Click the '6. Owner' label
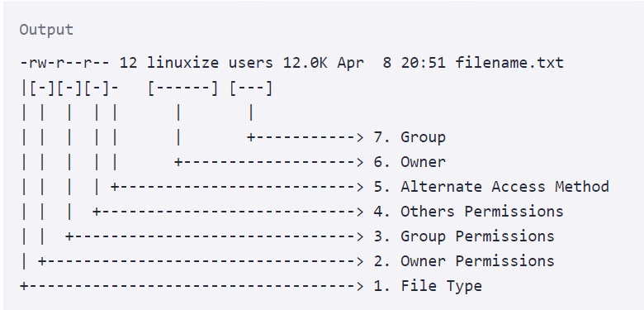 (410, 162)
